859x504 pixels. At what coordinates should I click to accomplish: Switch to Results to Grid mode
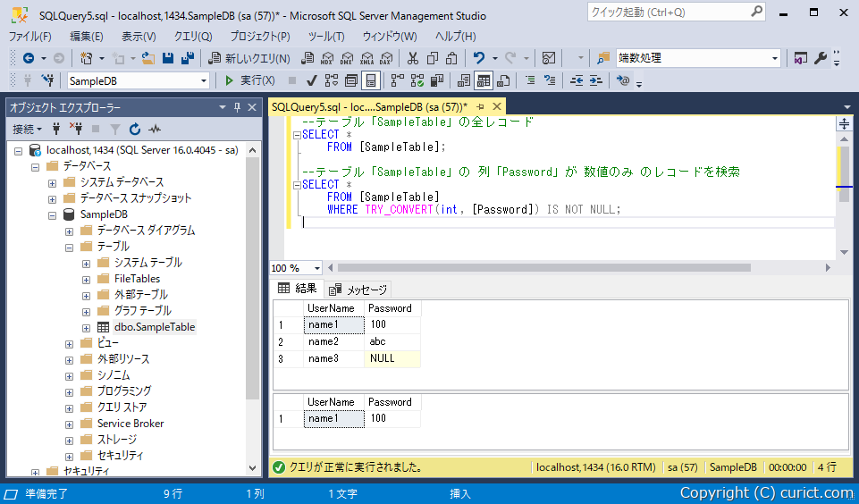pos(484,81)
